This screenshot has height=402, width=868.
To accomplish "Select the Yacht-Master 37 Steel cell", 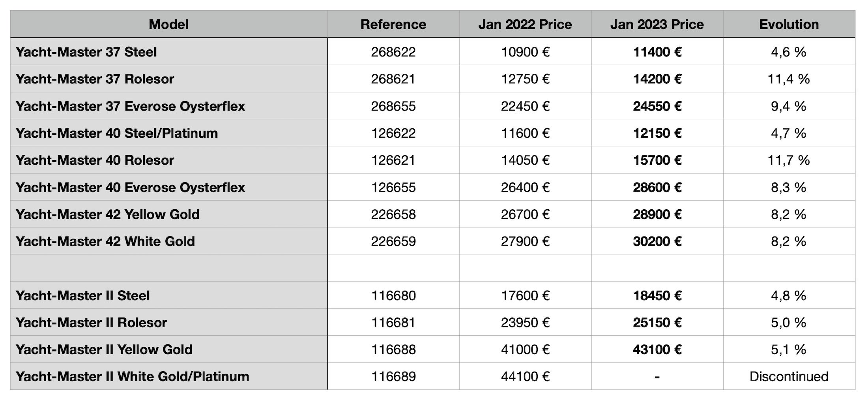I will tap(169, 52).
